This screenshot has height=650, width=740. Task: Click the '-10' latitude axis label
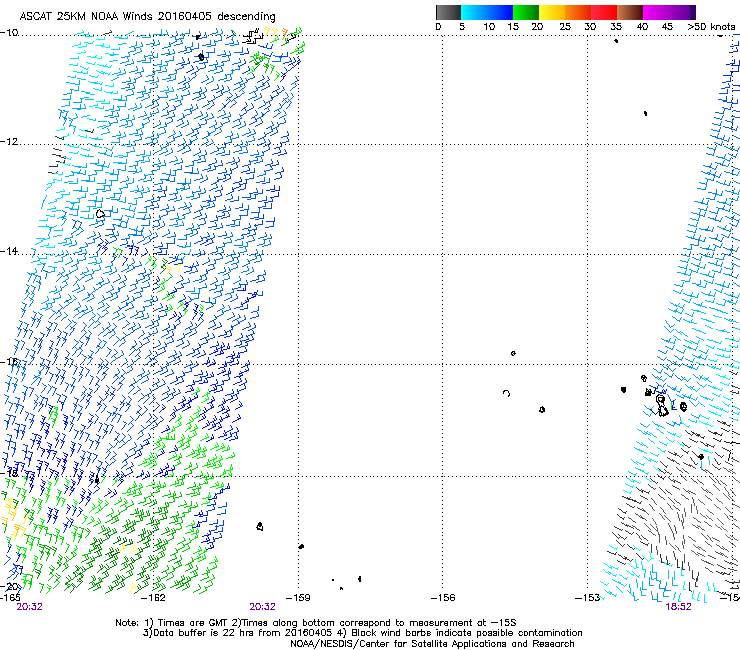9,32
